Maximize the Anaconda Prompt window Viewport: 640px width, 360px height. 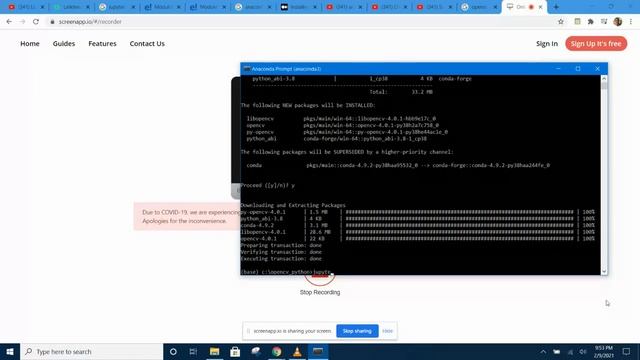pyautogui.click(x=578, y=69)
